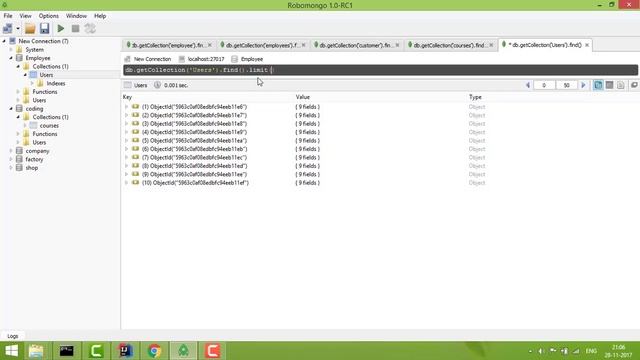
Task: Expand the Indexes folder arrow
Action: coord(32,83)
